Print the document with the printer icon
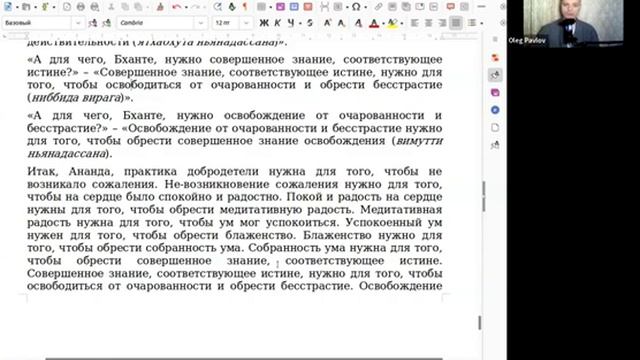 (80, 7)
